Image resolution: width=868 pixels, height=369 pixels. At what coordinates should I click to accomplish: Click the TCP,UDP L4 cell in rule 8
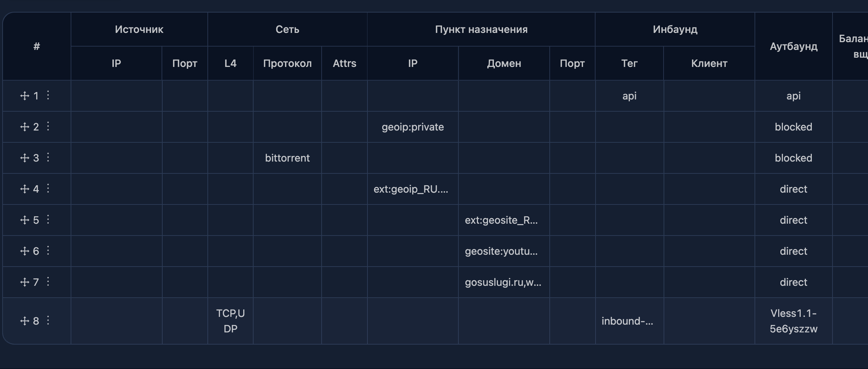pos(230,321)
